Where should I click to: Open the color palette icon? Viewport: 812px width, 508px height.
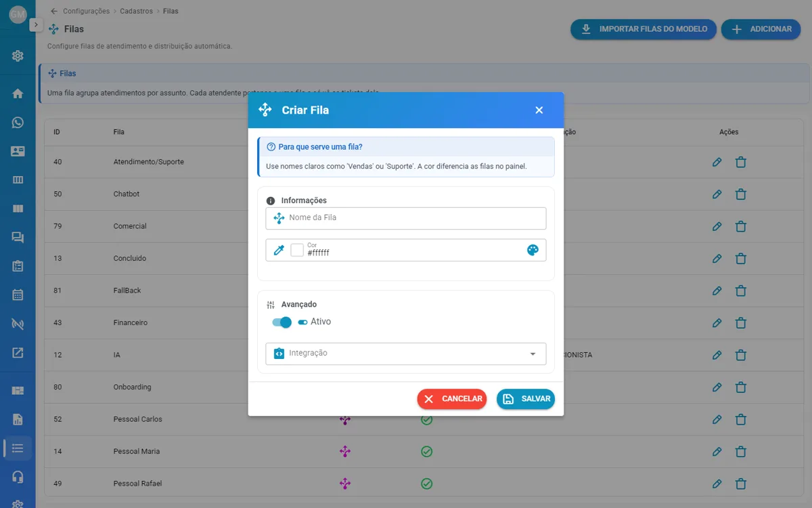coord(533,250)
